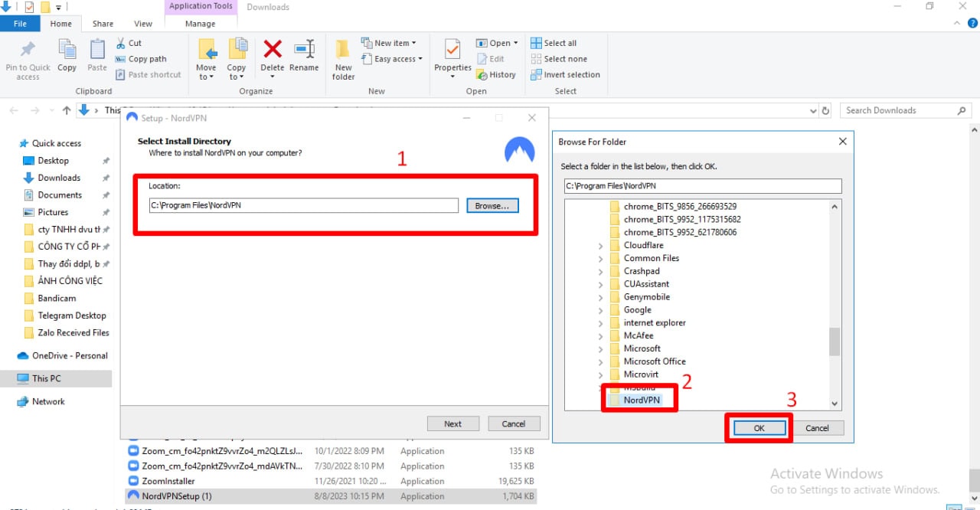
Task: Click the History icon in ribbon
Action: tap(496, 75)
